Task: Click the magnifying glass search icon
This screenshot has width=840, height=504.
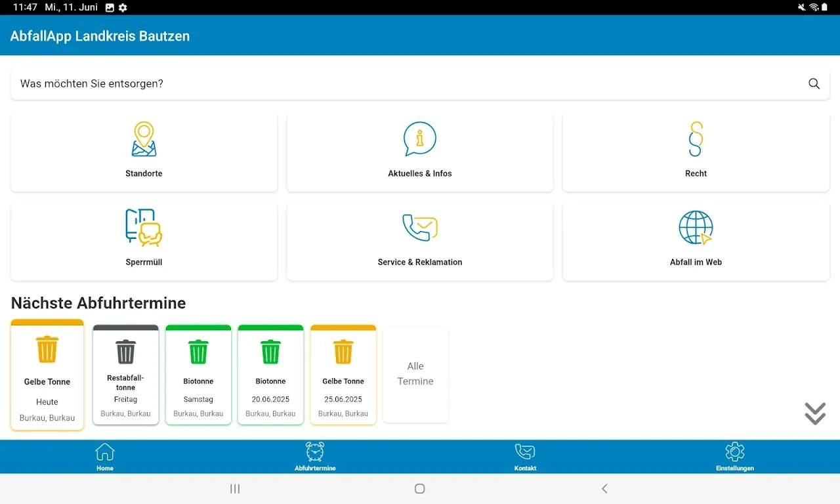Action: (814, 84)
